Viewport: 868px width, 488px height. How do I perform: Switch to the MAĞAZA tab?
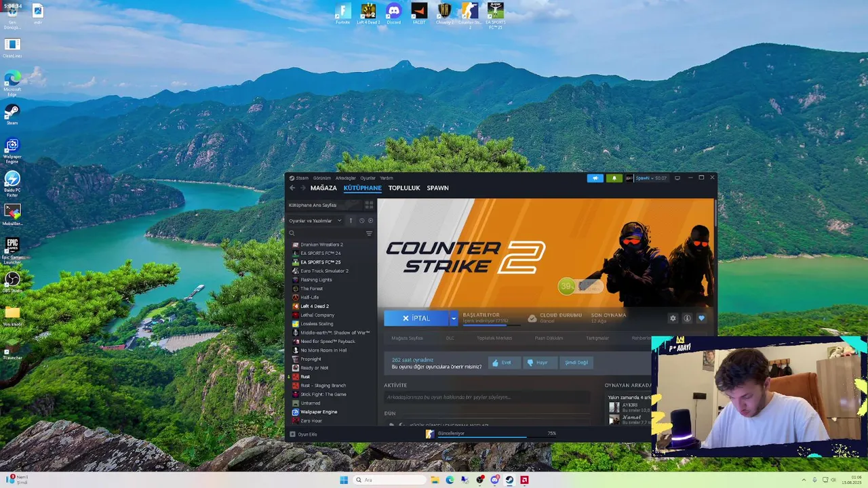tap(323, 188)
